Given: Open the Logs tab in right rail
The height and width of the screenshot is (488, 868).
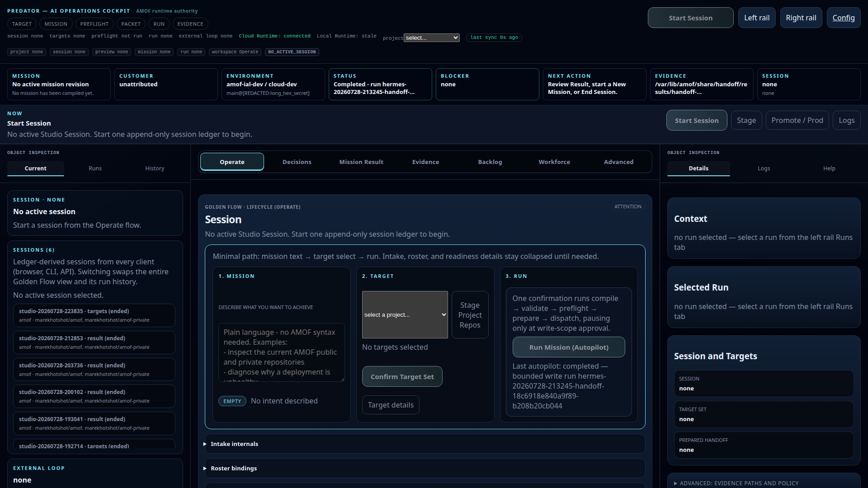Looking at the screenshot, I should click(764, 168).
